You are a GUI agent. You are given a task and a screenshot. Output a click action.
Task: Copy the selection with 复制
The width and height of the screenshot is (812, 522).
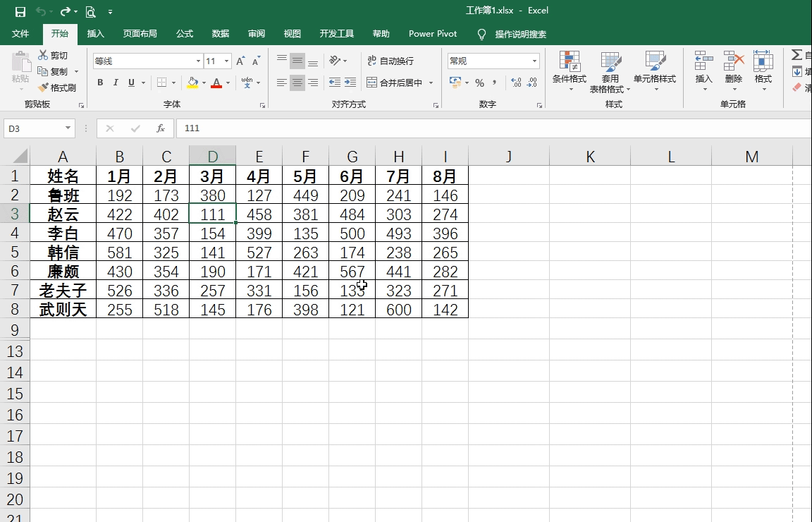pyautogui.click(x=54, y=71)
